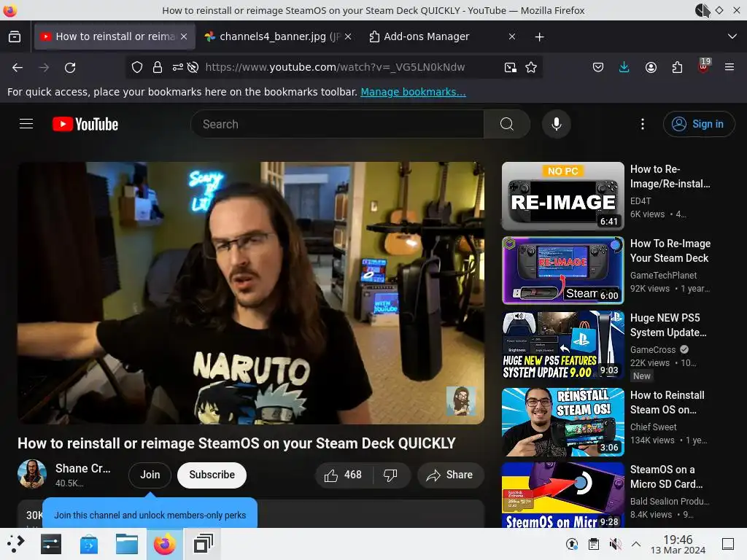Subscribe to Shane's channel
Screen dimensions: 747x560
pos(212,475)
